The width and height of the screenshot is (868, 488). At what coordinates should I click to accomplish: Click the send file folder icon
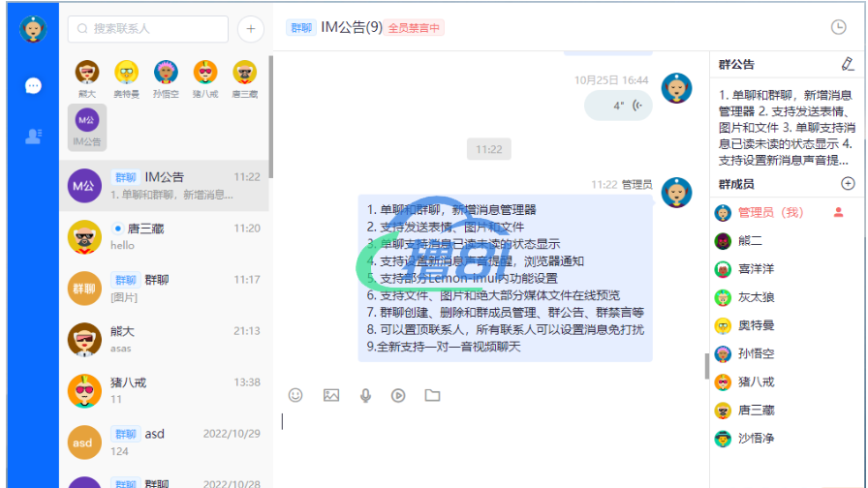pyautogui.click(x=432, y=395)
